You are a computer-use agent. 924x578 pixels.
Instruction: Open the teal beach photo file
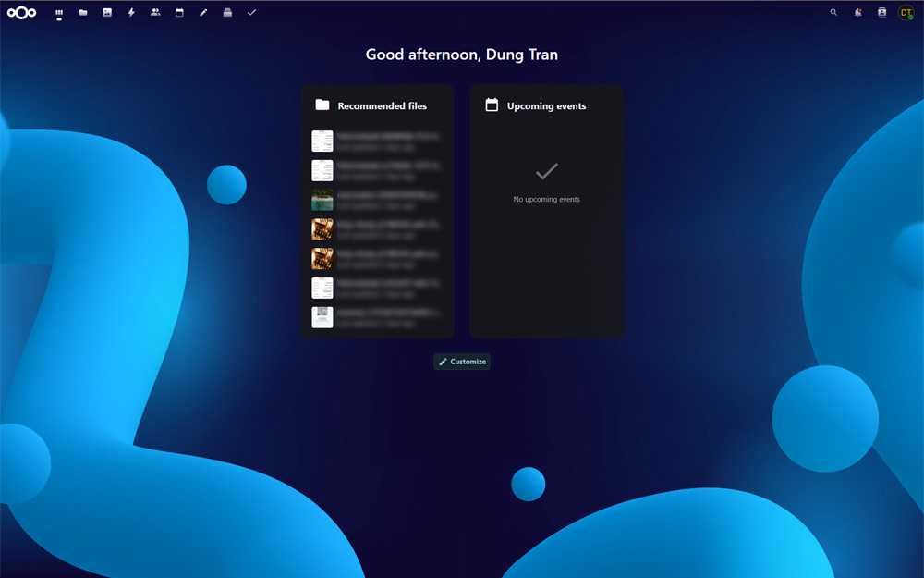coord(375,200)
